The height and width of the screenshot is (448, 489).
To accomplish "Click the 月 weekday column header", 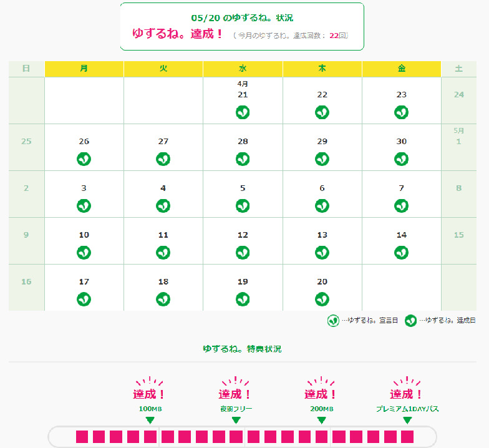I will coord(84,69).
